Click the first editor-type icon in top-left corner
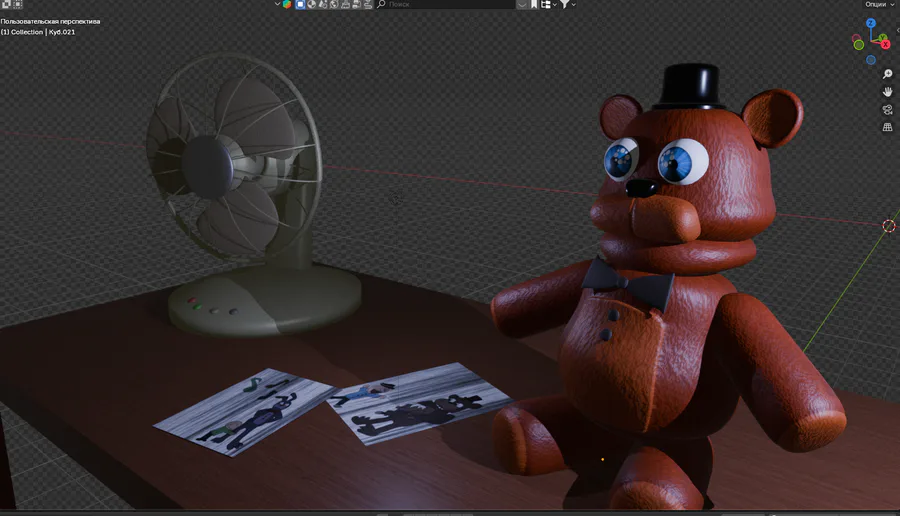The width and height of the screenshot is (900, 516). pyautogui.click(x=6, y=4)
